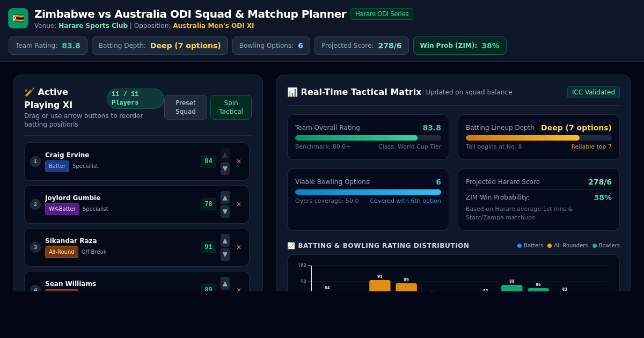This screenshot has height=338, width=644.
Task: Click the Zimbabwe flag logo icon
Action: (x=18, y=18)
